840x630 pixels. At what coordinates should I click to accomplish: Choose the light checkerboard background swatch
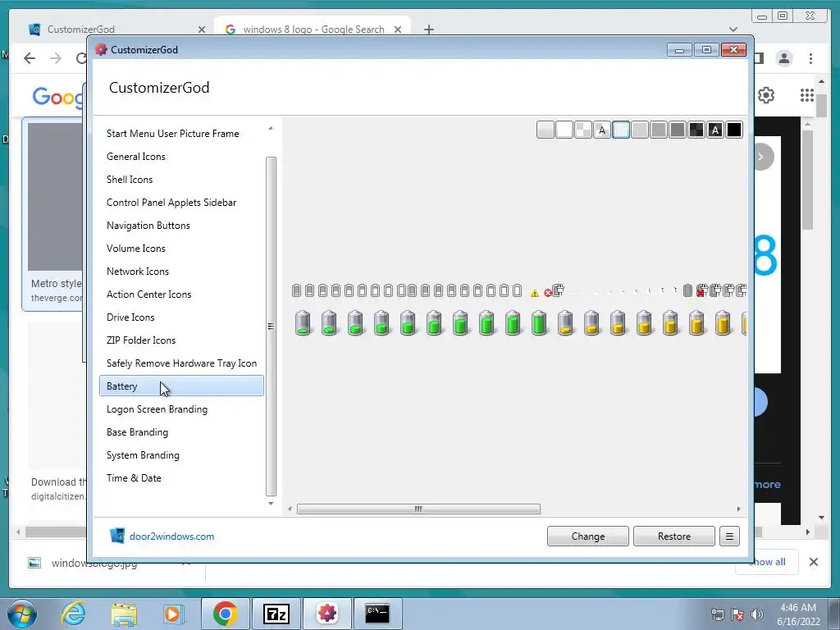[583, 130]
